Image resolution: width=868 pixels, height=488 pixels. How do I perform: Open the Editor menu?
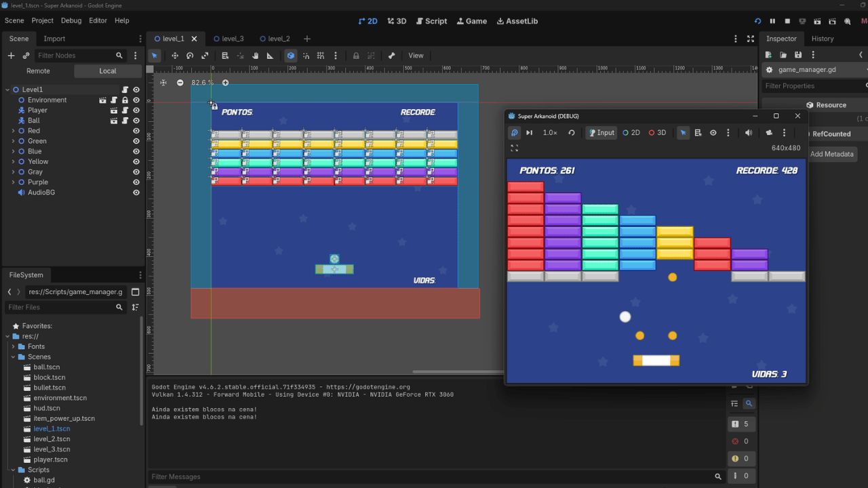98,21
